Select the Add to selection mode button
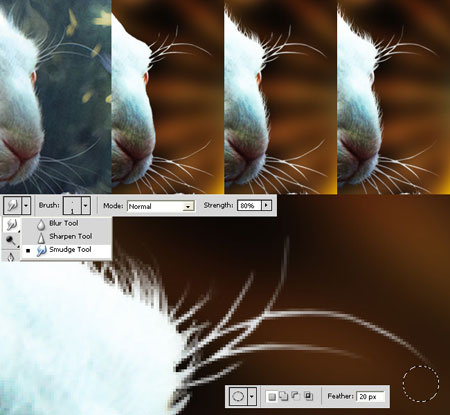 pos(284,396)
